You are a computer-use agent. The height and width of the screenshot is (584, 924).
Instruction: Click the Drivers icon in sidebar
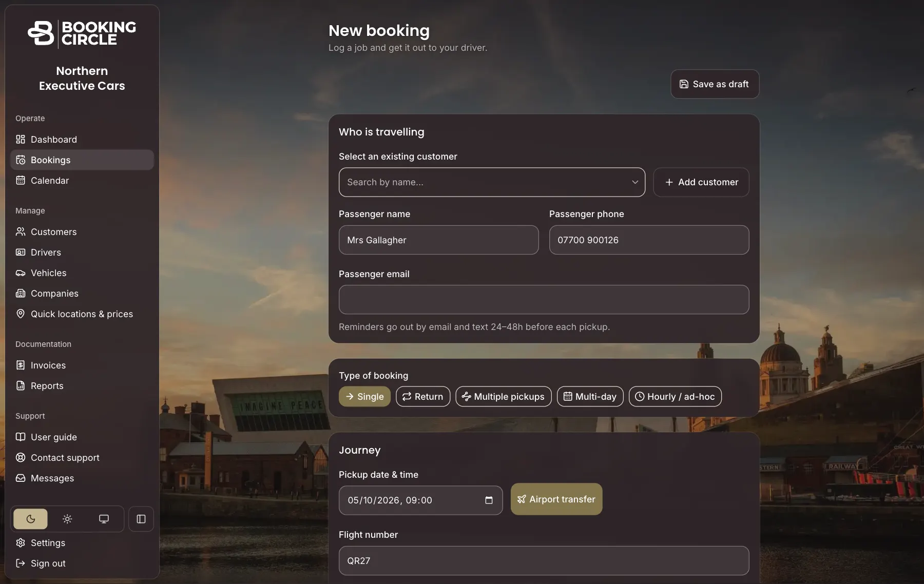[21, 252]
